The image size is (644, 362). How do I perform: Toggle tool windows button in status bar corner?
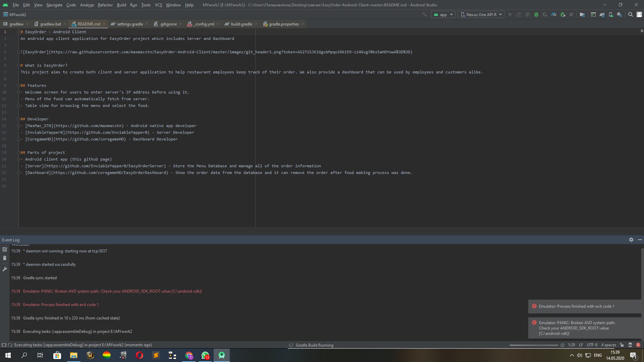tap(4, 345)
